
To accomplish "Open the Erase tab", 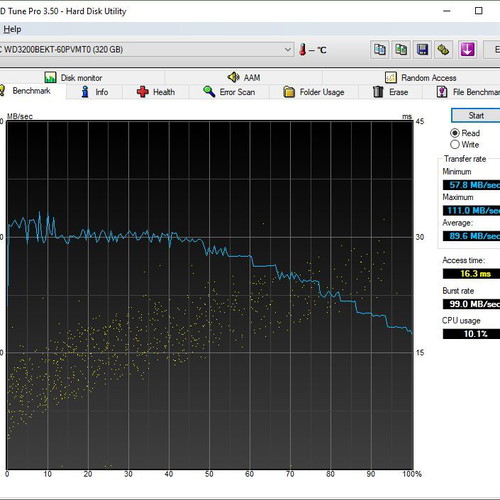I will [x=390, y=92].
